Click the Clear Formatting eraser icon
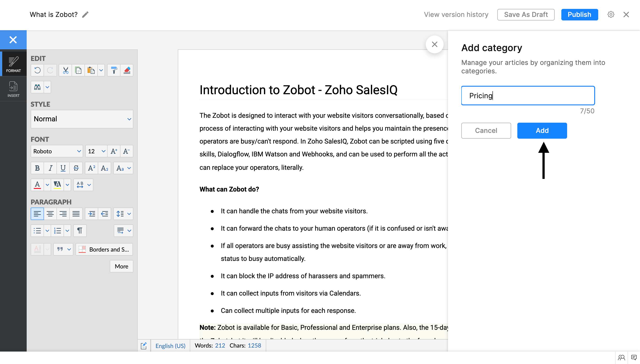 [x=127, y=70]
